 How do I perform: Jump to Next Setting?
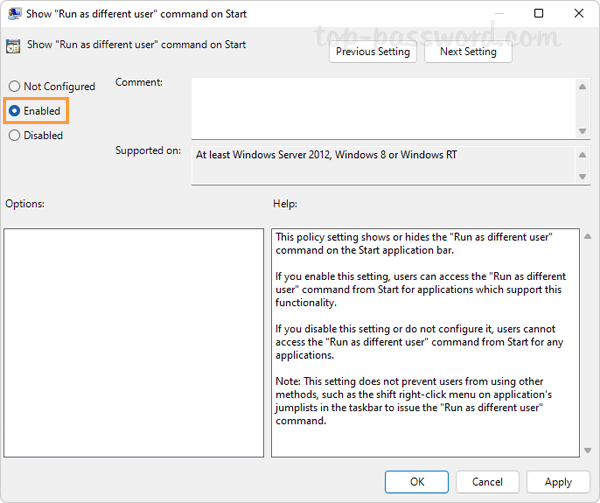tap(467, 51)
